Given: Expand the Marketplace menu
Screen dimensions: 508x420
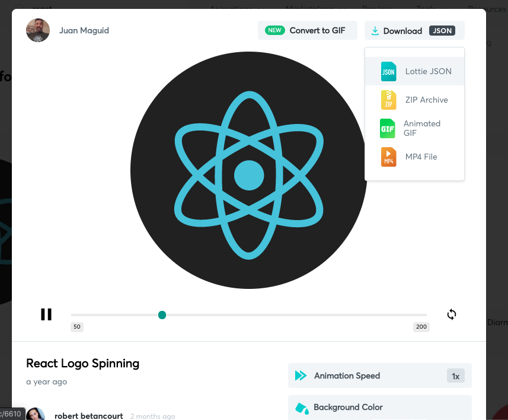Looking at the screenshot, I should 309,9.
